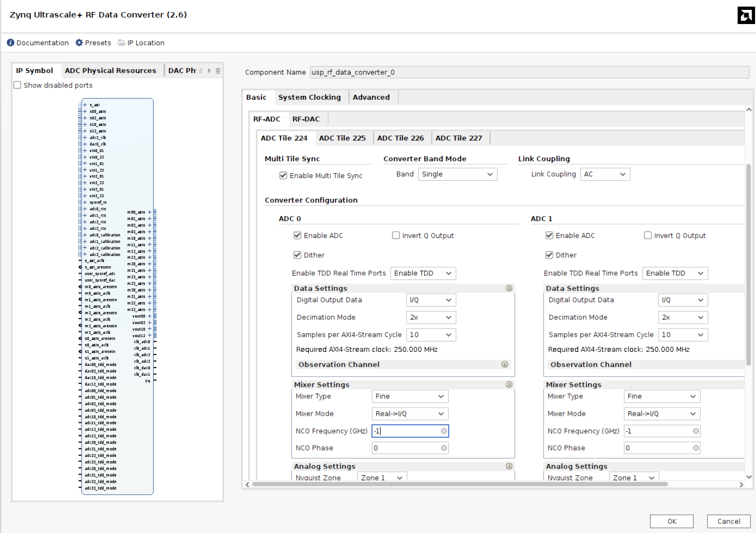Cancel the IP configuration dialog
Screen dimensions: 756x533
tap(729, 521)
